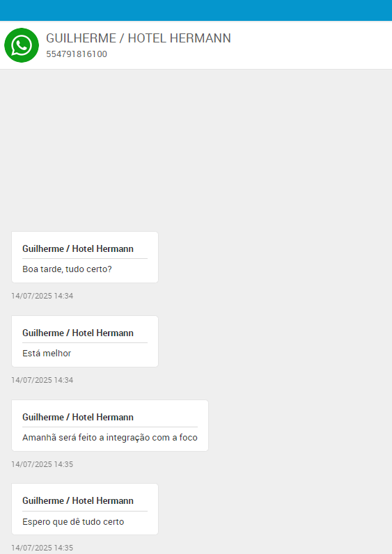
Task: Click sender name above 'Amanhã será feito' message
Action: 78,417
